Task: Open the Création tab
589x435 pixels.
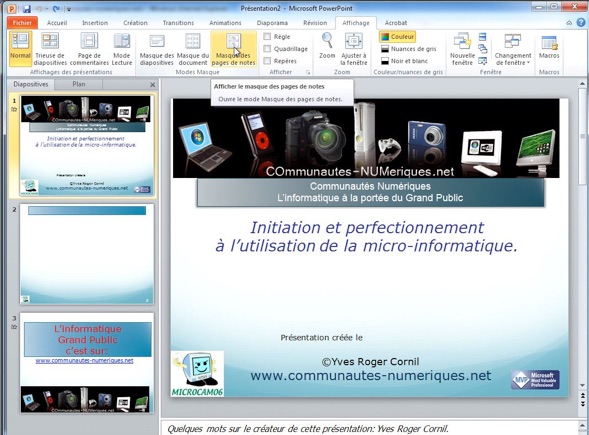Action: click(135, 23)
